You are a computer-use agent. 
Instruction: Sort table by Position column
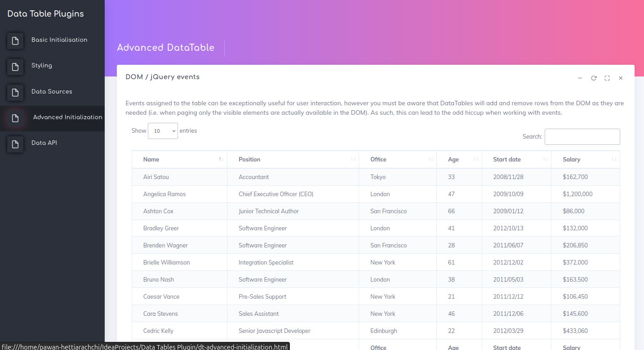coord(293,159)
